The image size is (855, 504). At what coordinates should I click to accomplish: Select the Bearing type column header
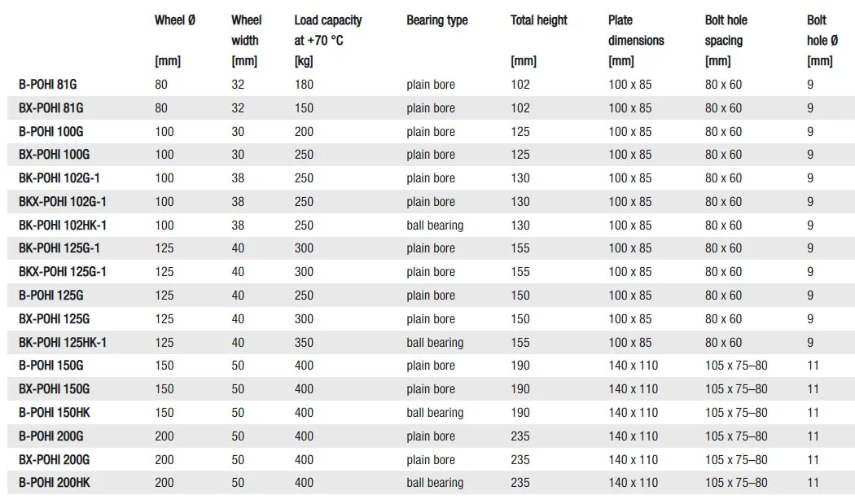436,20
